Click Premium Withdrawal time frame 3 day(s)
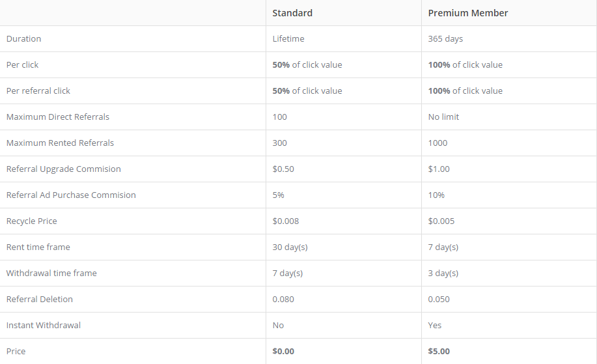 (443, 273)
